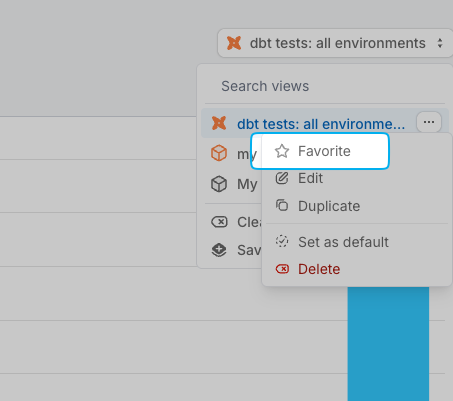
Task: Click the orange cube icon beside 'my' view
Action: pyautogui.click(x=219, y=153)
